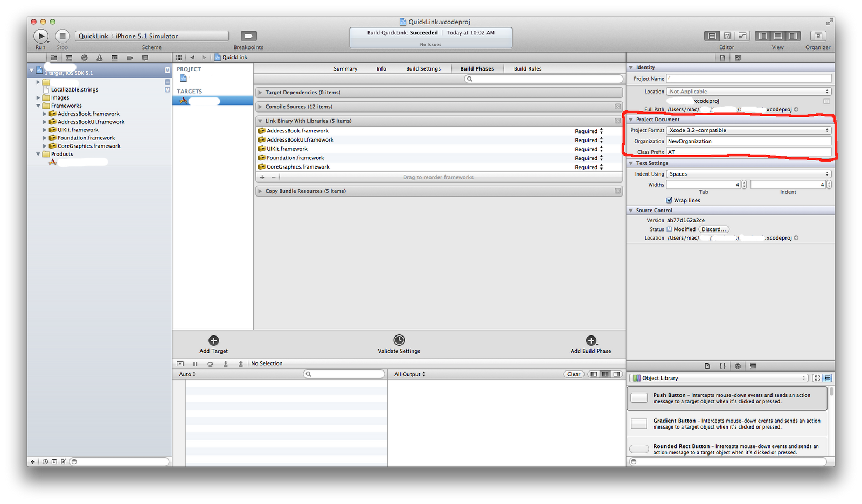
Task: Show the File inspector
Action: point(722,58)
